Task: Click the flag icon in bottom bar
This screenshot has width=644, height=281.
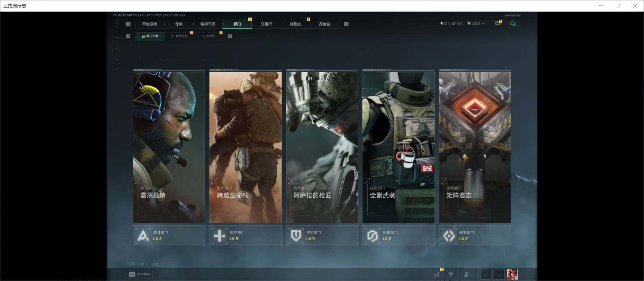Action: pyautogui.click(x=451, y=274)
